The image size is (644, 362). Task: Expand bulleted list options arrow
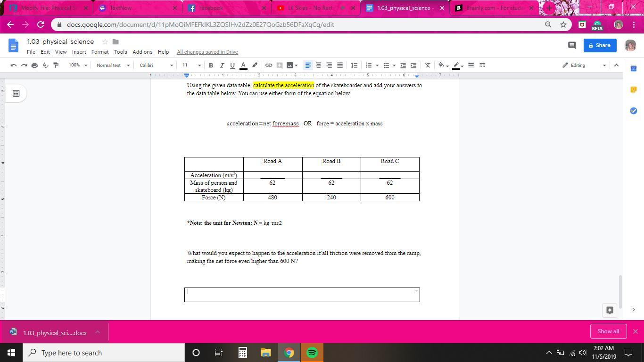coord(394,66)
